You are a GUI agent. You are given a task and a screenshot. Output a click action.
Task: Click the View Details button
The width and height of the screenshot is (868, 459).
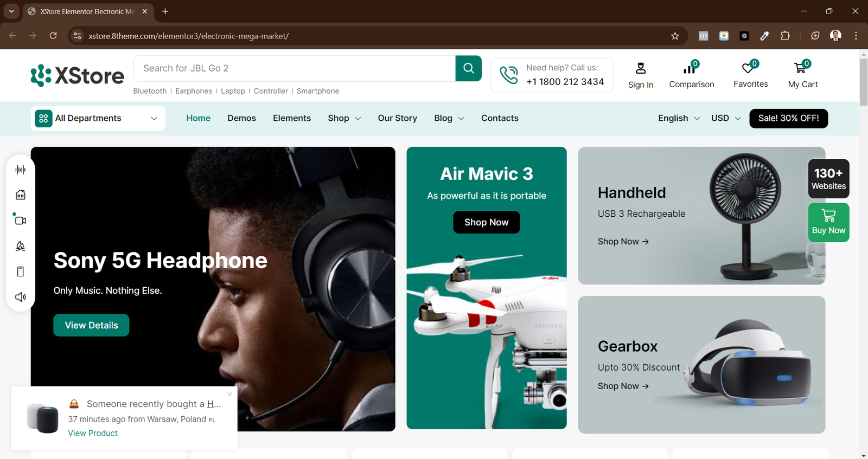click(x=91, y=325)
